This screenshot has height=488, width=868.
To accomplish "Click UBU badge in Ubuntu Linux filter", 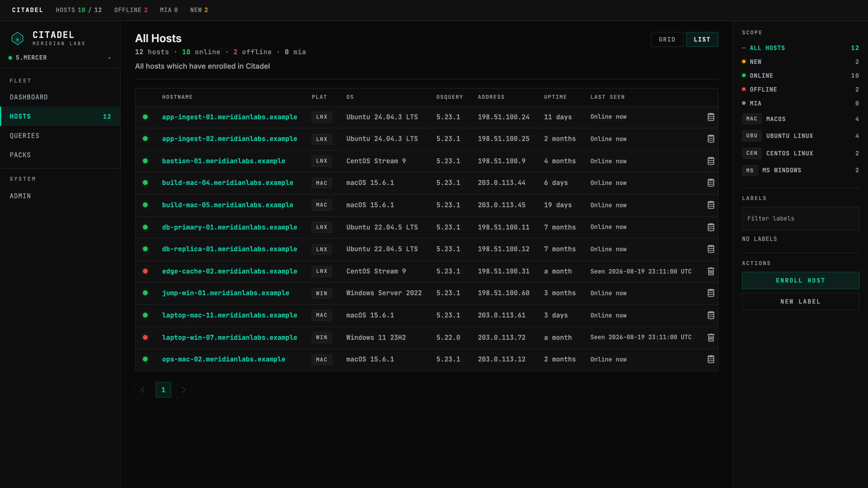I will 751,136.
